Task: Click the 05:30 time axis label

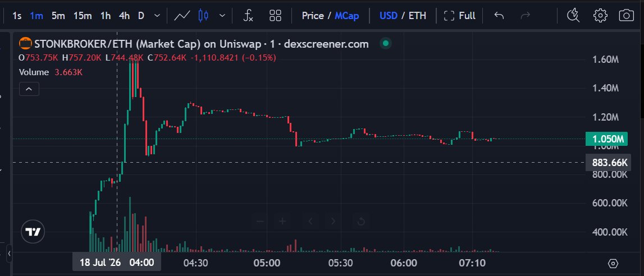Action: tap(341, 263)
